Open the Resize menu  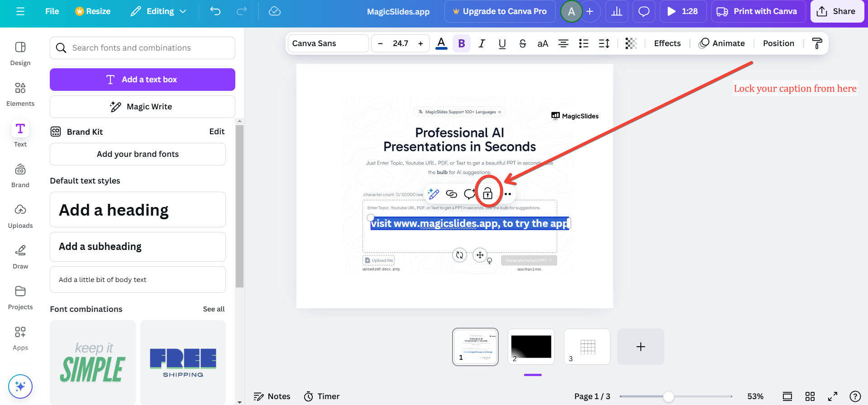pyautogui.click(x=93, y=11)
